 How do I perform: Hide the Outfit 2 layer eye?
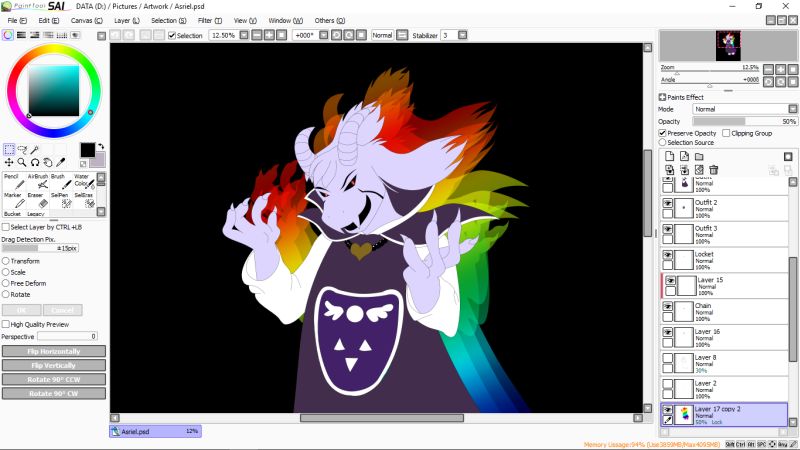[667, 203]
